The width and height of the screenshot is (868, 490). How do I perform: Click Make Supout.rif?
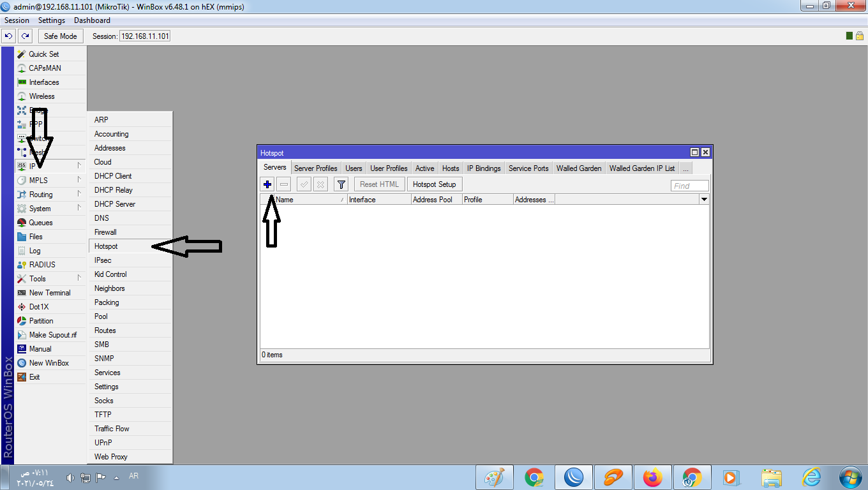pyautogui.click(x=50, y=335)
